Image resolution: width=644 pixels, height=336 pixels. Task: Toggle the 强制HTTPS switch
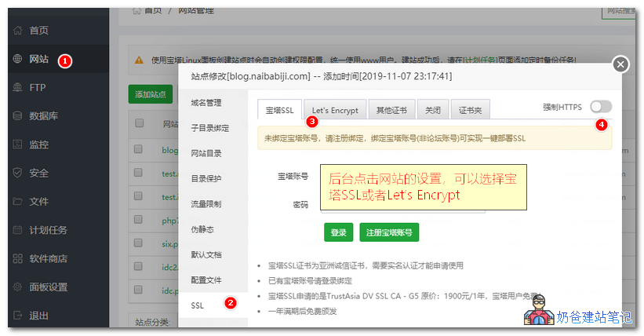pos(601,107)
